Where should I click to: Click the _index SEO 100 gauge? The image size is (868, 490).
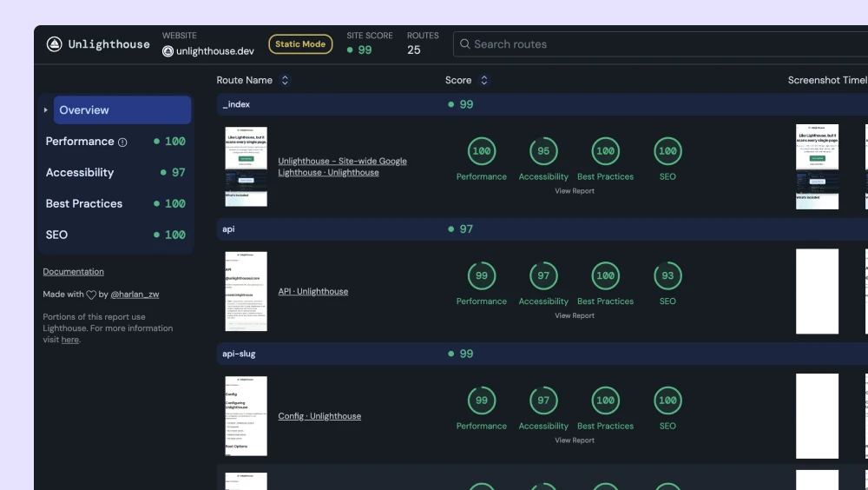(x=667, y=151)
